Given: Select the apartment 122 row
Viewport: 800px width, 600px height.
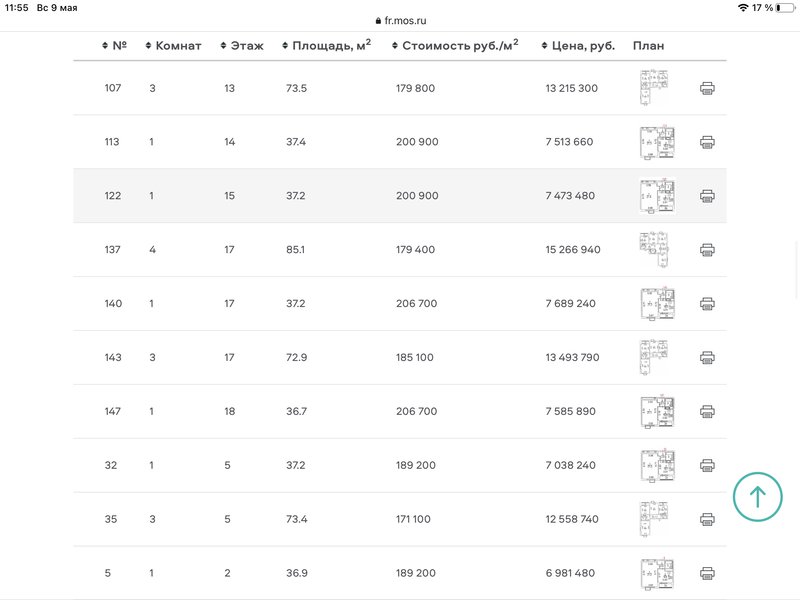Looking at the screenshot, I should click(x=399, y=196).
